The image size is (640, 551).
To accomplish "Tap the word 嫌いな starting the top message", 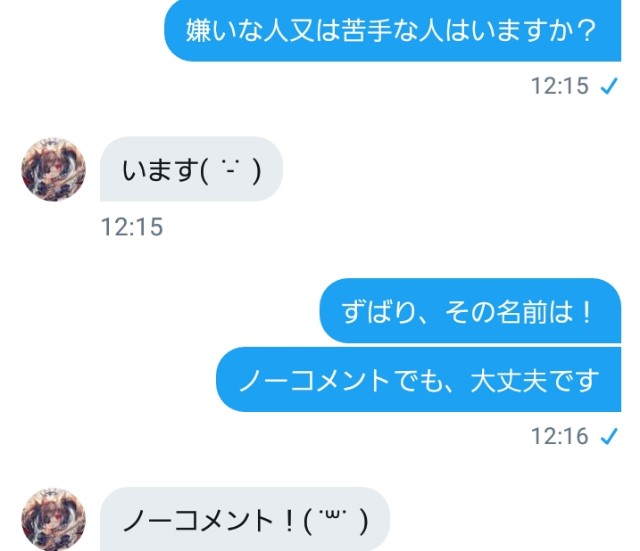I will point(224,31).
